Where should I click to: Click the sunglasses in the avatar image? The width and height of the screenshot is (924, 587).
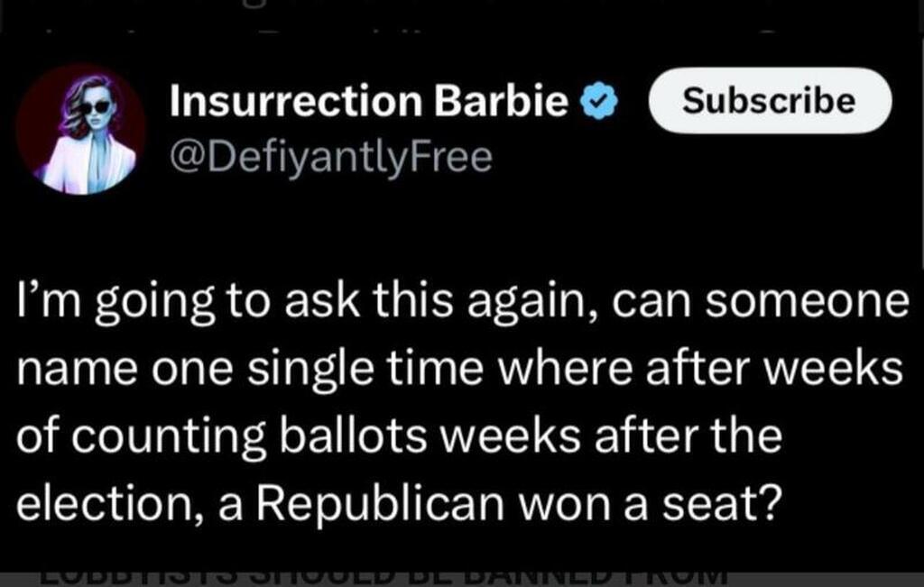coord(96,107)
